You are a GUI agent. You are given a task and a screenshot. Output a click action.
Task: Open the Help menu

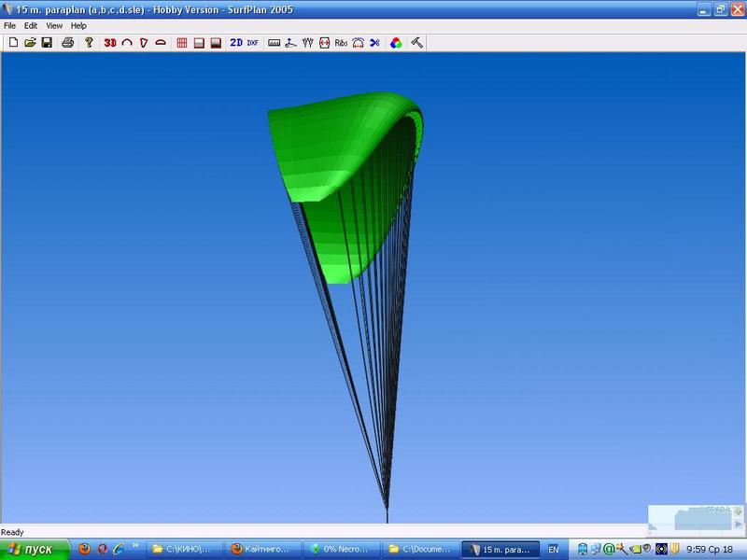tap(78, 26)
